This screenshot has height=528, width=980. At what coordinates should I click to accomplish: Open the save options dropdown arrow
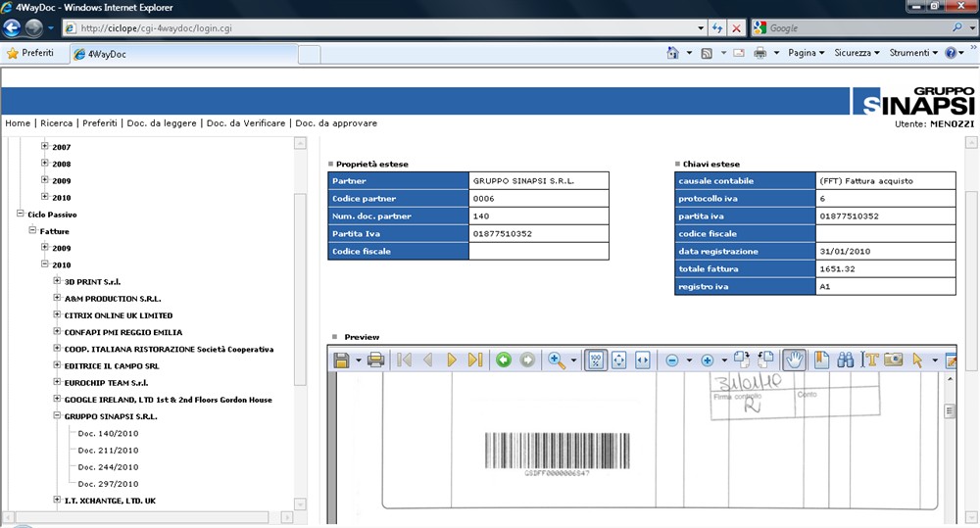(x=358, y=360)
